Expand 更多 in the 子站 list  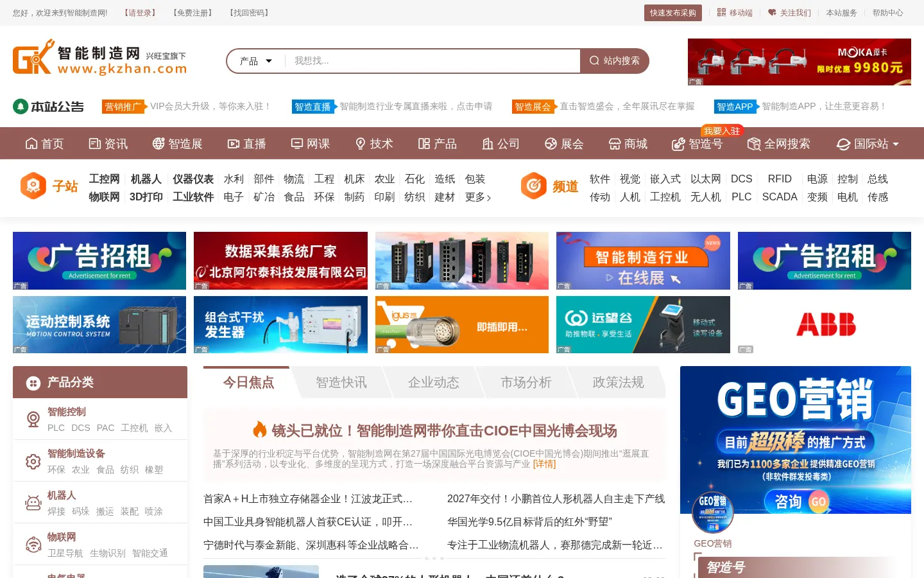[478, 197]
